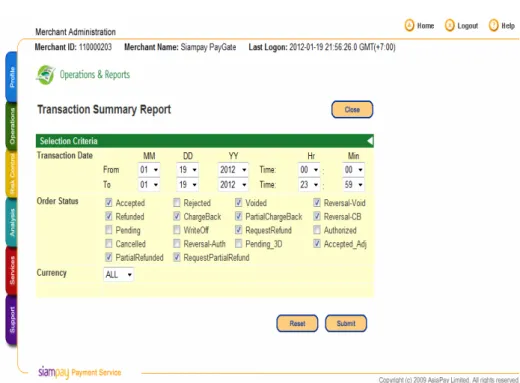The image size is (520, 383).
Task: Open the To time minute dropdown
Action: tap(354, 185)
